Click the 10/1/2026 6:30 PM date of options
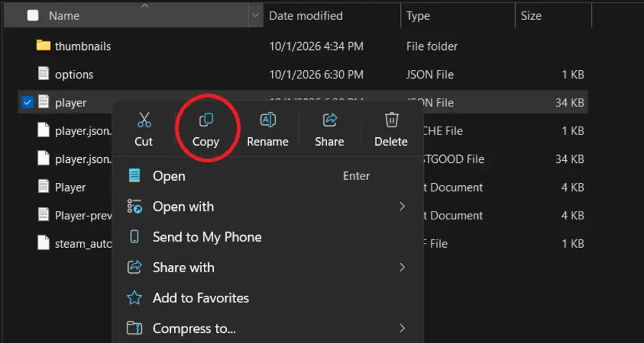 (x=316, y=74)
